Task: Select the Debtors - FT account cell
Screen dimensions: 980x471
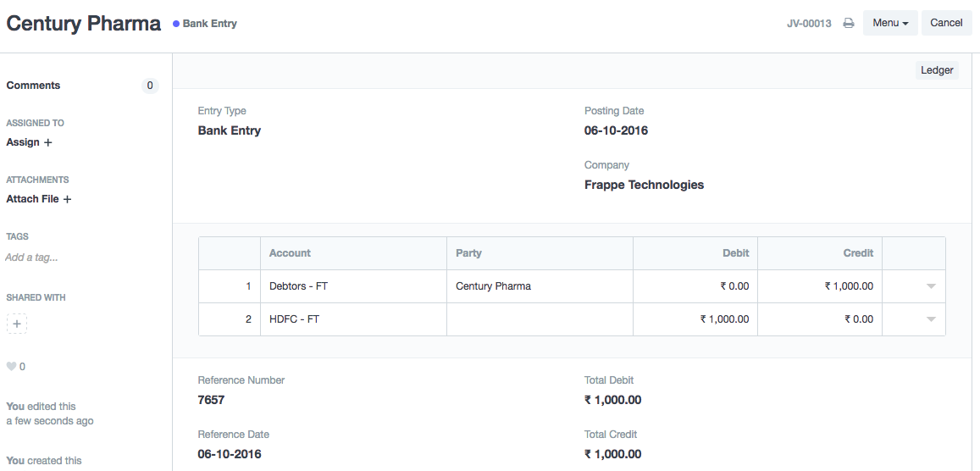Action: point(352,286)
